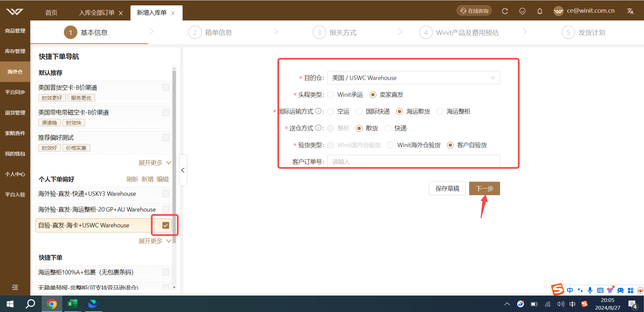The image size is (644, 312).
Task: Open 商品管理 sidebar menu
Action: (15, 31)
